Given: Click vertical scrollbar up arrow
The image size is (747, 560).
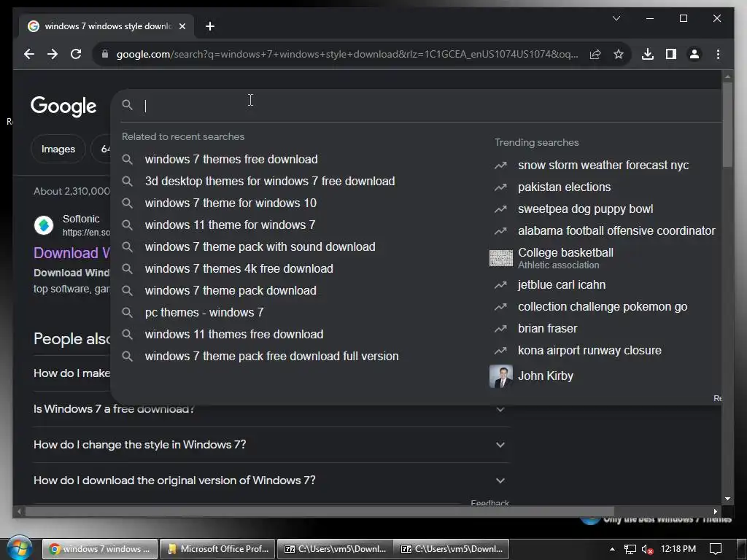Looking at the screenshot, I should (x=727, y=76).
